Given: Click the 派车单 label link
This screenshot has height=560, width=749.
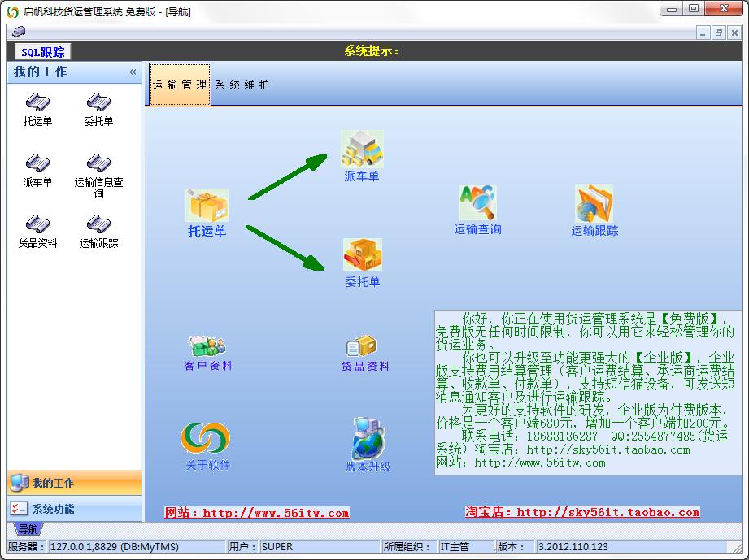Looking at the screenshot, I should click(362, 176).
